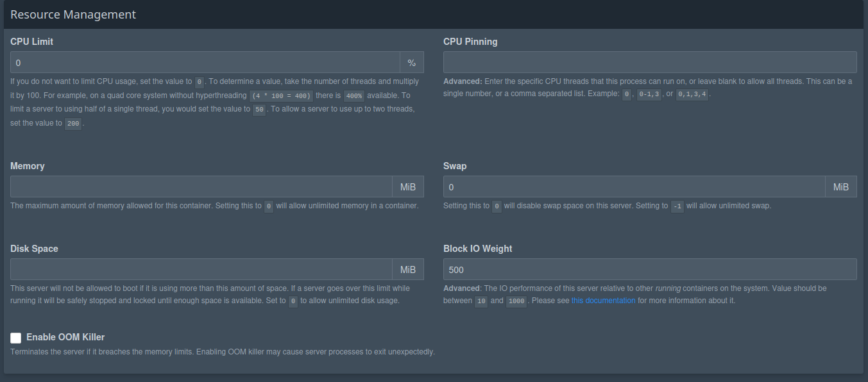Click the "CPU Pinning" field label
This screenshot has width=868, height=382.
[x=470, y=42]
